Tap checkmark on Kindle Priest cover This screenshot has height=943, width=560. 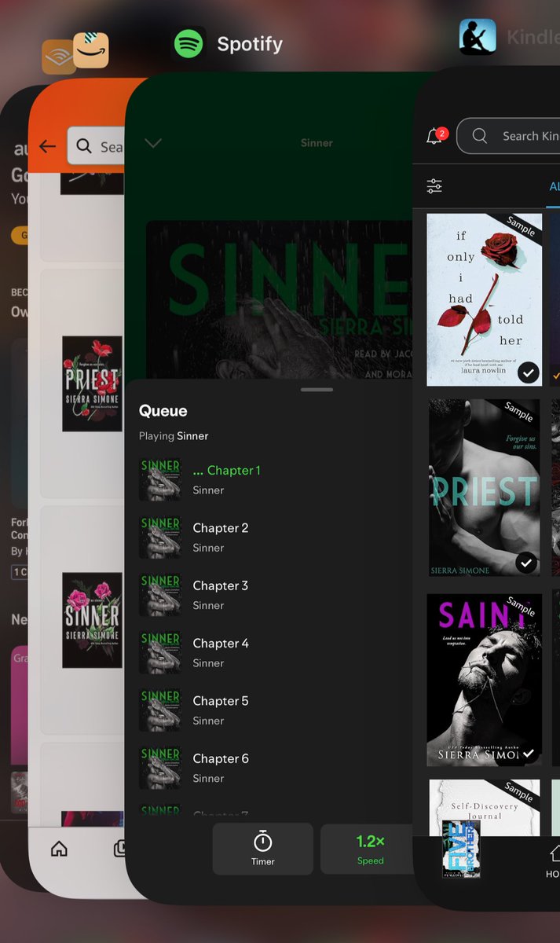tap(527, 563)
